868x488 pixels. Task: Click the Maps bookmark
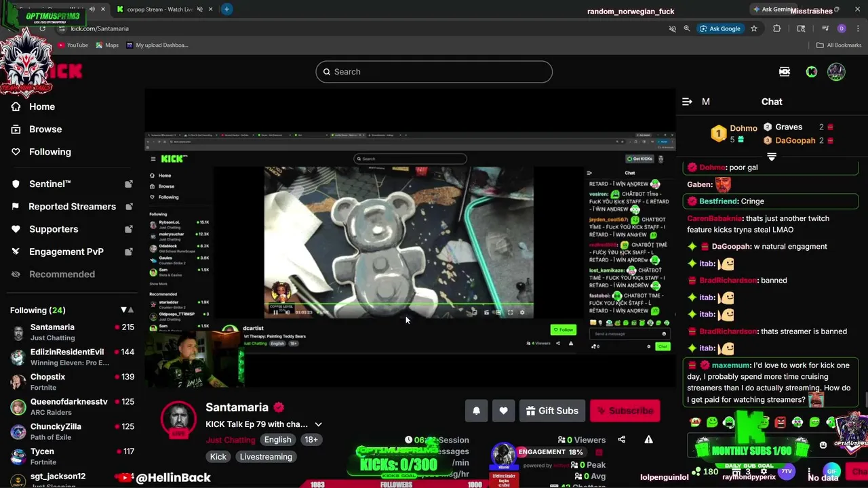pyautogui.click(x=107, y=45)
